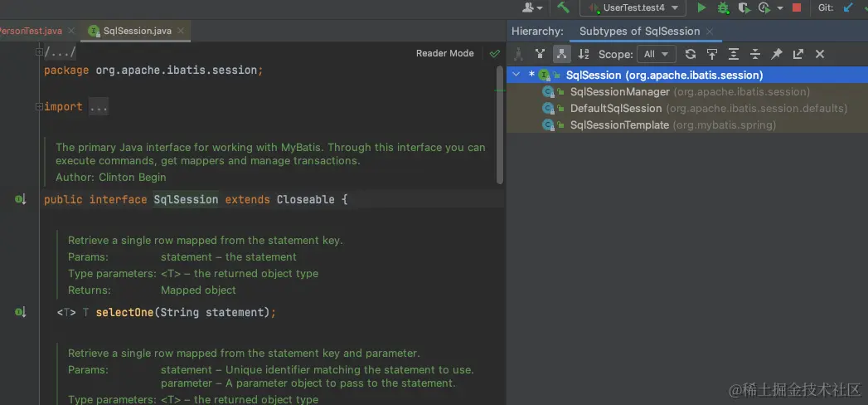Viewport: 868px width, 405px height.
Task: Run with coverage shield icon
Action: click(x=744, y=7)
